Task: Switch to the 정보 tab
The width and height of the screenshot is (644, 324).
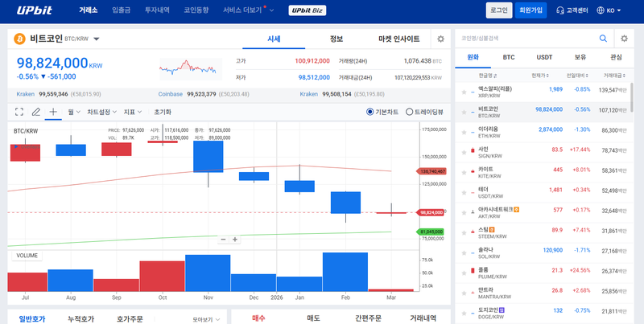Action: pyautogui.click(x=336, y=39)
